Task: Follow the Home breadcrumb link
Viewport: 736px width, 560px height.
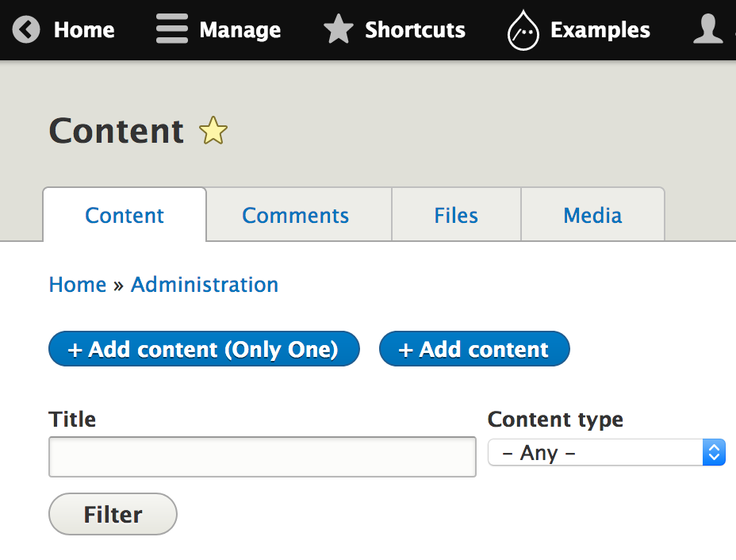Action: 78,285
